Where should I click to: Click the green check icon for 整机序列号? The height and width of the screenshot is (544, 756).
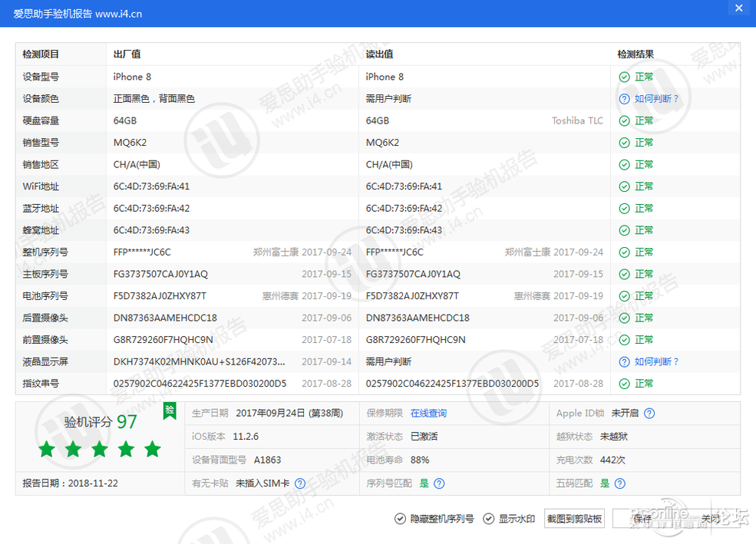tap(625, 252)
